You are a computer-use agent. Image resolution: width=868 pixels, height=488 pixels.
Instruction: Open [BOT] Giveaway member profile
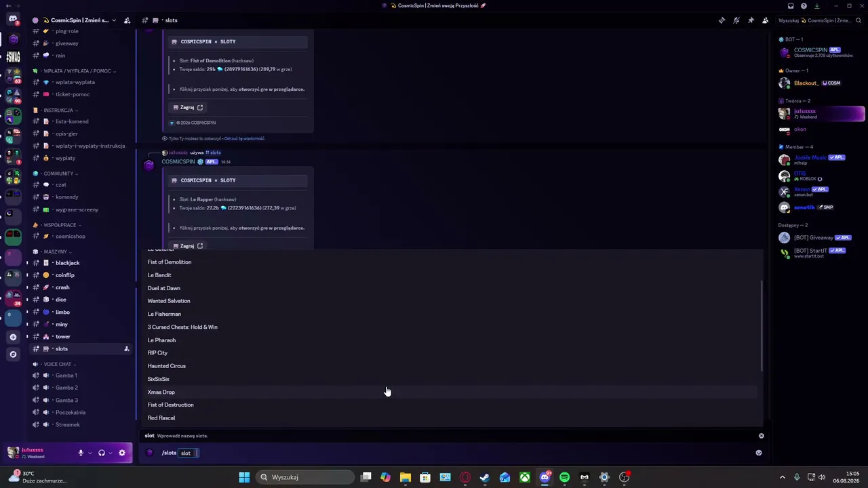tap(821, 238)
